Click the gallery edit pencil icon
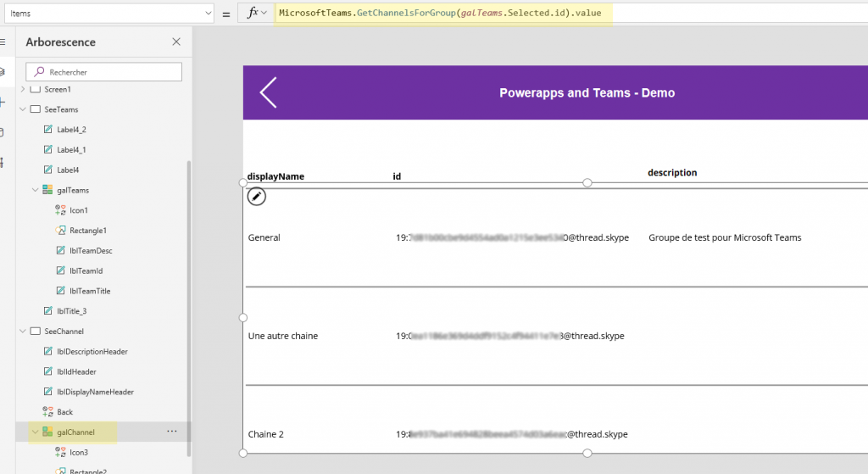 (256, 197)
